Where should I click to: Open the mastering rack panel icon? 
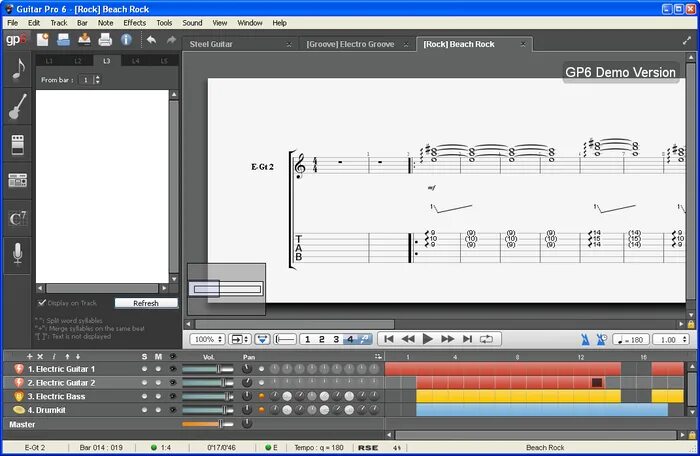[17, 181]
